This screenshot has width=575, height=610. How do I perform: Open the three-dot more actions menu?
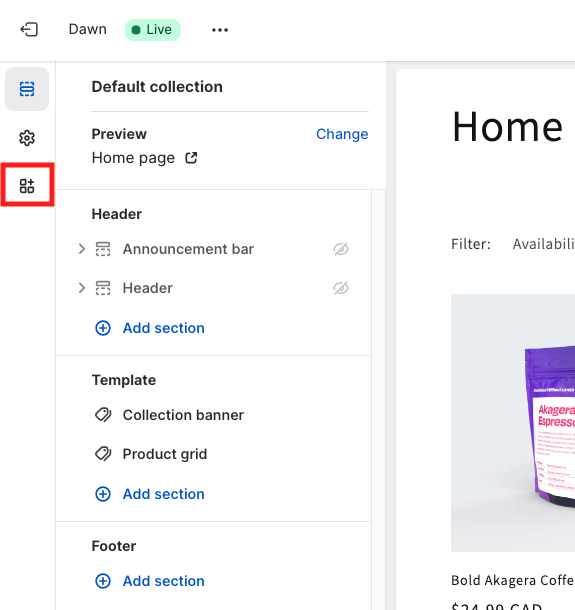(220, 30)
